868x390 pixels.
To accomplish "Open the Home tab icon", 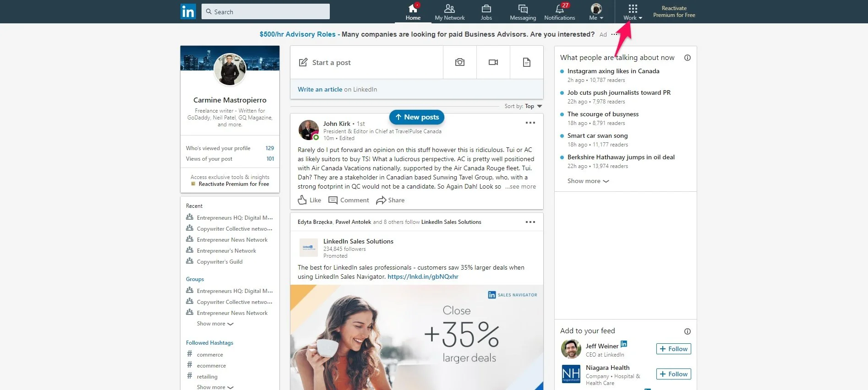I will pyautogui.click(x=413, y=9).
